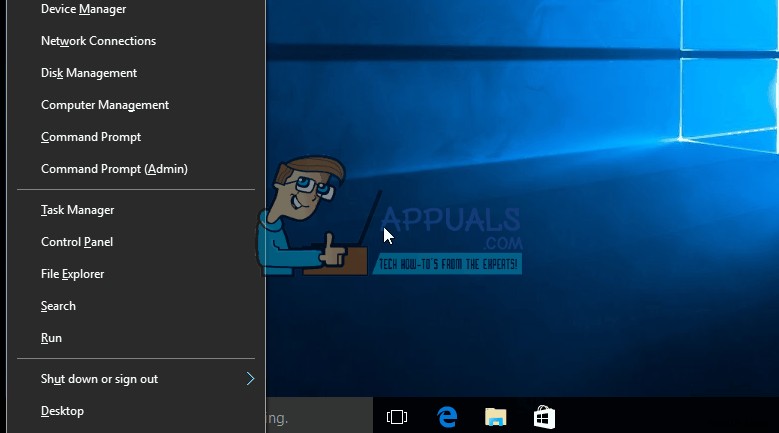Launch File Explorer from the menu
The height and width of the screenshot is (433, 779).
pyautogui.click(x=136, y=274)
